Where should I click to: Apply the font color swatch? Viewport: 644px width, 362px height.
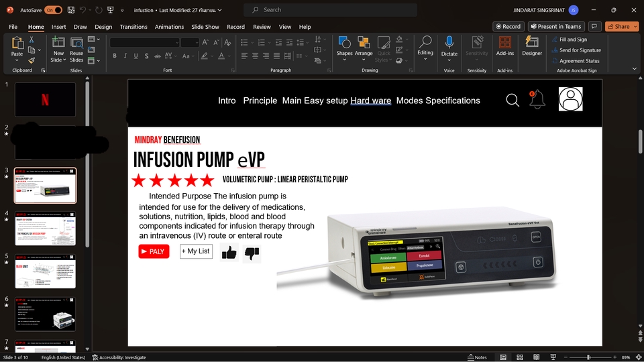tap(221, 56)
